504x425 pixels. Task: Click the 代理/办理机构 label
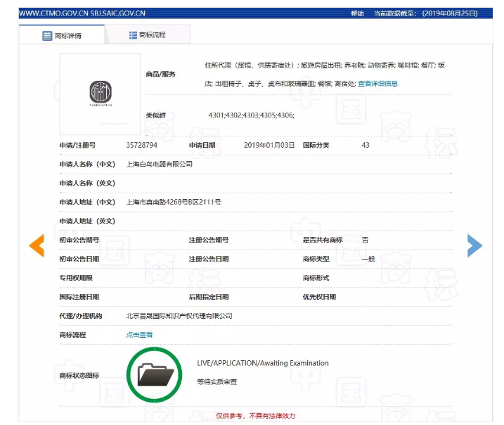pyautogui.click(x=81, y=316)
